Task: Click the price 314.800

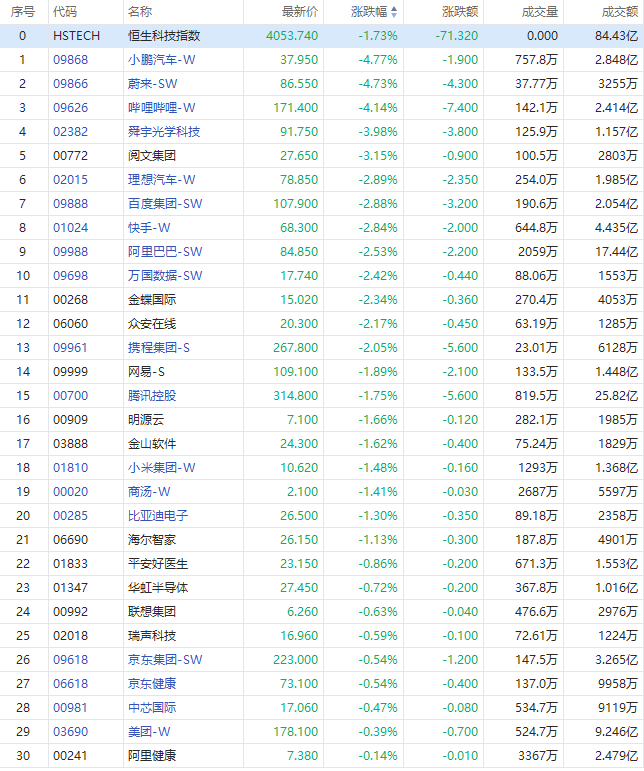Action: (295, 396)
